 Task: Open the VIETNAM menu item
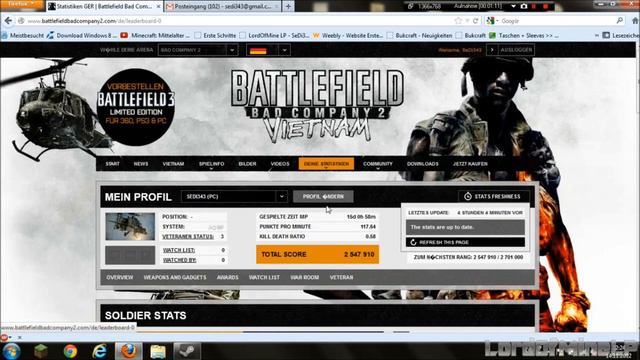173,164
